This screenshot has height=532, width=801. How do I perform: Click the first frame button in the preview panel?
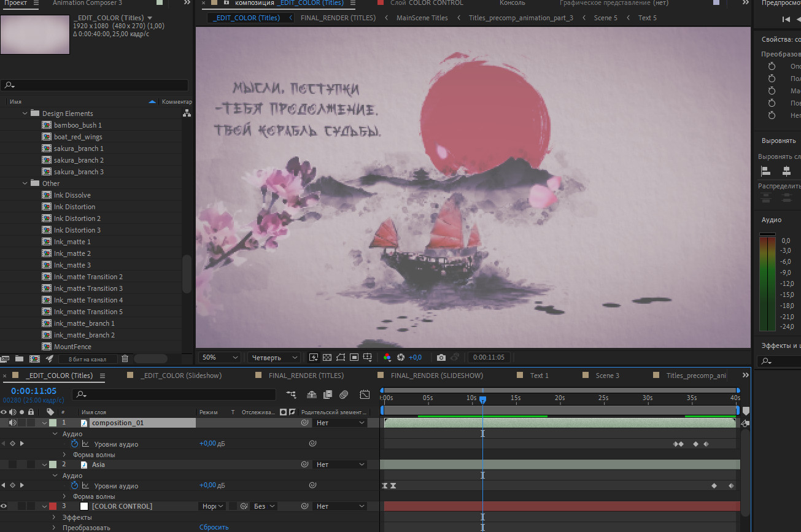pyautogui.click(x=786, y=19)
